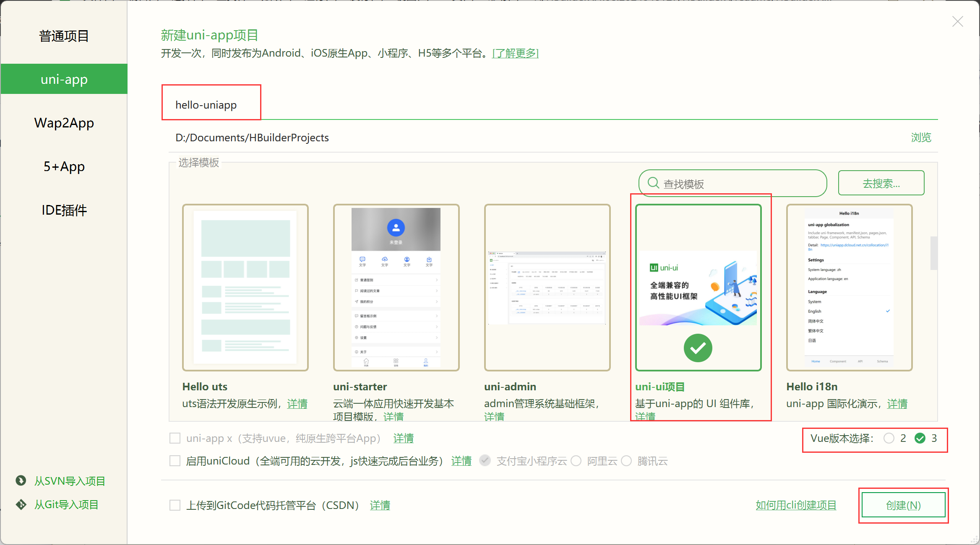Switch to the Wap2App tab

[64, 123]
